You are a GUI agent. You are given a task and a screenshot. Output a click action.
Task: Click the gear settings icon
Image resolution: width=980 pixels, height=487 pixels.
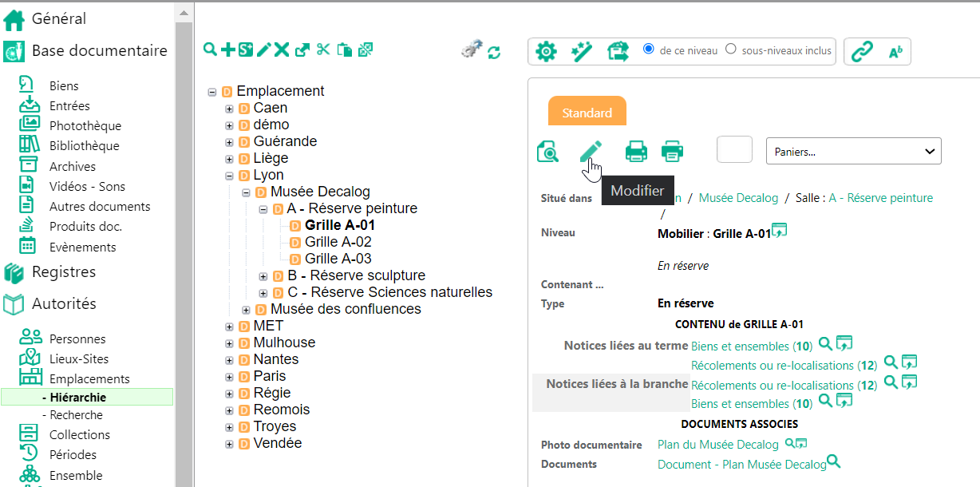click(x=546, y=52)
